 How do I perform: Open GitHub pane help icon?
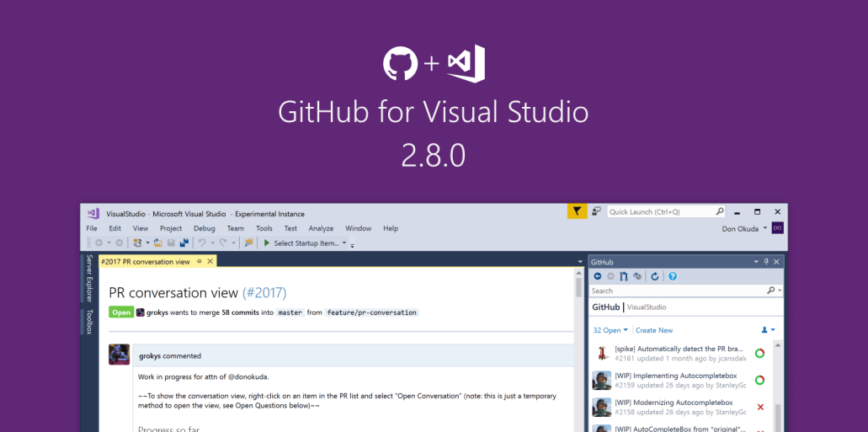click(673, 276)
